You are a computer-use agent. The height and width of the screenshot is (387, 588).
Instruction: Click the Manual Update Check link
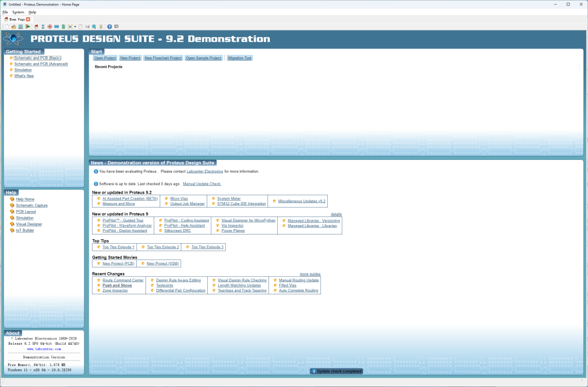click(202, 184)
